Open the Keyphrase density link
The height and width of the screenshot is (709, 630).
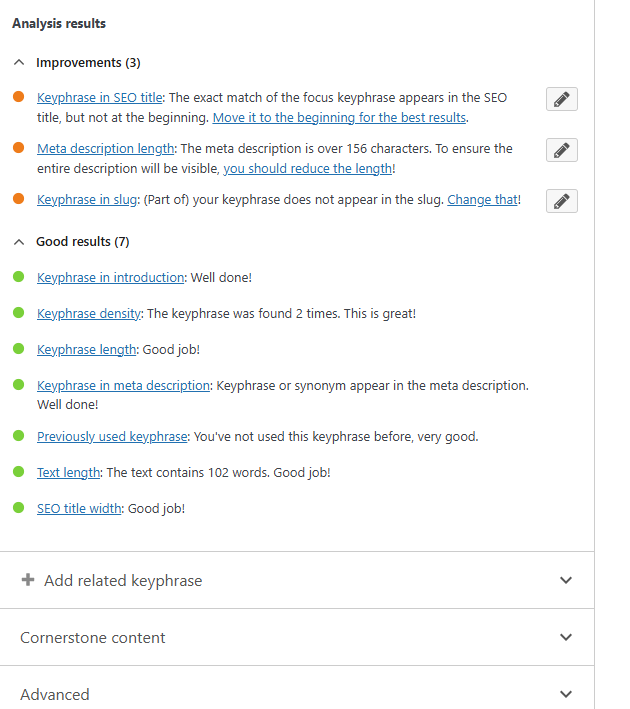(x=89, y=313)
